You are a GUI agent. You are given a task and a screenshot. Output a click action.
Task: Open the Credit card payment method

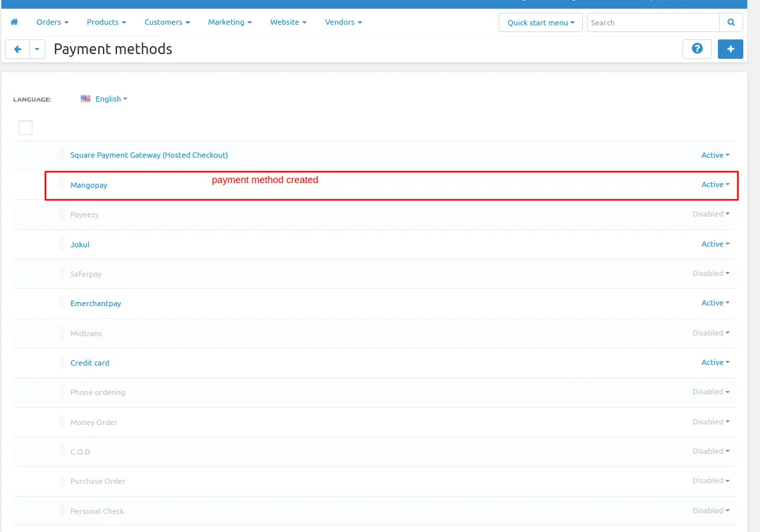click(x=90, y=363)
